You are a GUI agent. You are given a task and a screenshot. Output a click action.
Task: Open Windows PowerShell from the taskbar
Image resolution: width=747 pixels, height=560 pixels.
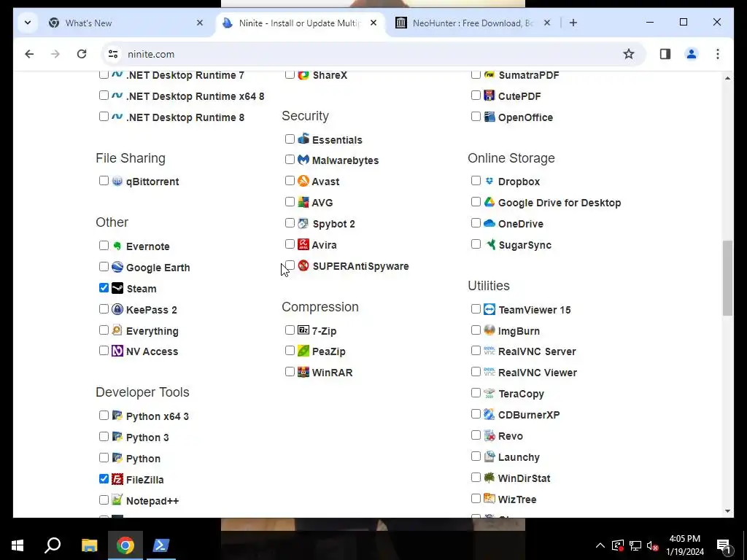tap(161, 545)
